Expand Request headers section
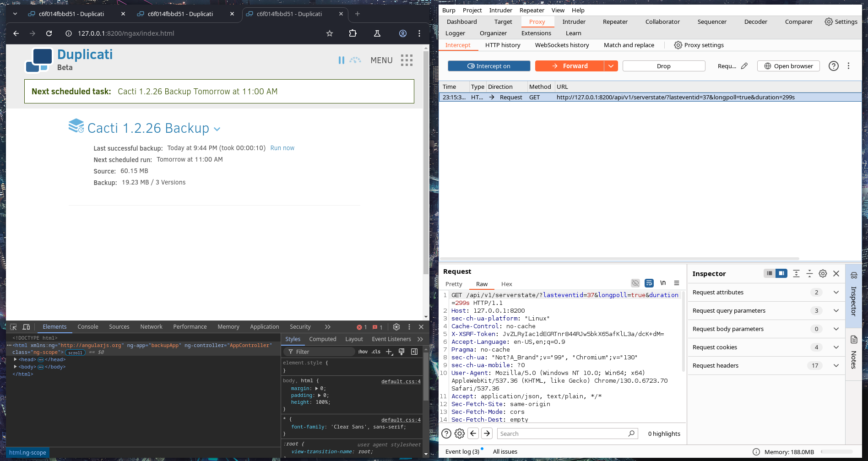The width and height of the screenshot is (868, 461). click(836, 365)
